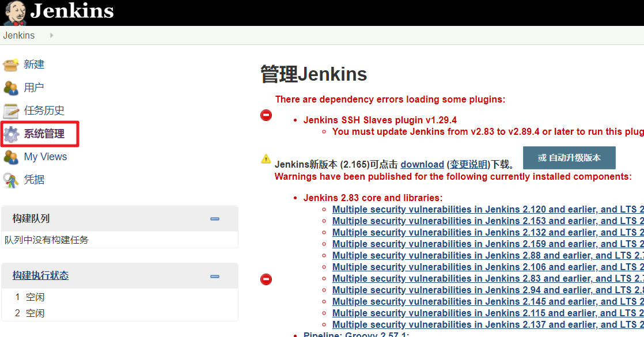Open vulnerabilities link for Jenkins 2.137 and earlier
The image size is (644, 337).
(x=488, y=324)
